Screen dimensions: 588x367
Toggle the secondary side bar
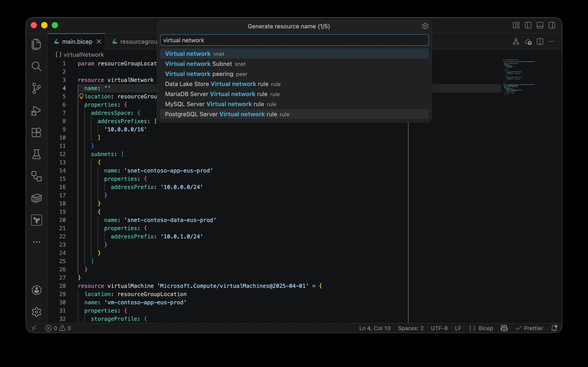coord(552,25)
